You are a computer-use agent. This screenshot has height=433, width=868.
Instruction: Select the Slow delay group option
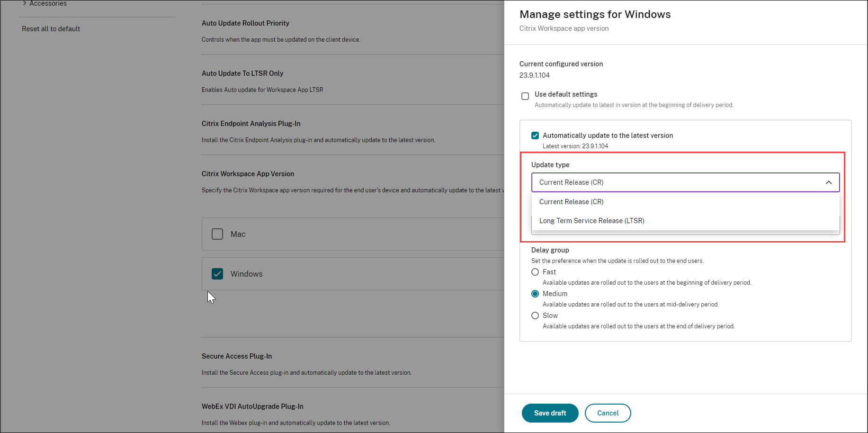pos(535,316)
